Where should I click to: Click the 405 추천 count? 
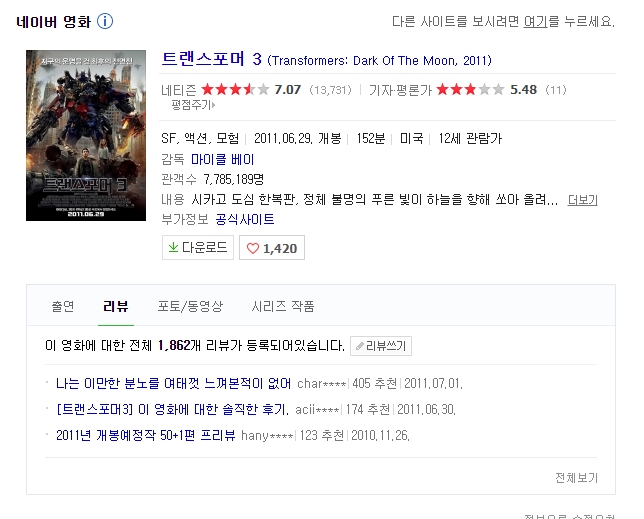tap(374, 384)
